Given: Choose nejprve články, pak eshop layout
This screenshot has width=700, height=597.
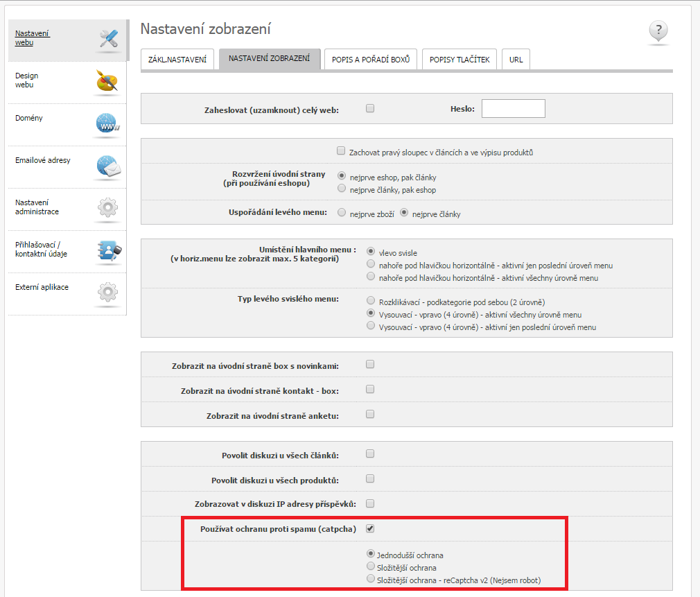Looking at the screenshot, I should pos(341,189).
